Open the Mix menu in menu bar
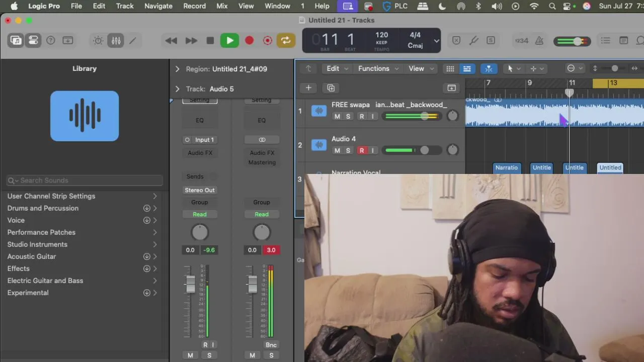The width and height of the screenshot is (644, 362). pos(222,6)
